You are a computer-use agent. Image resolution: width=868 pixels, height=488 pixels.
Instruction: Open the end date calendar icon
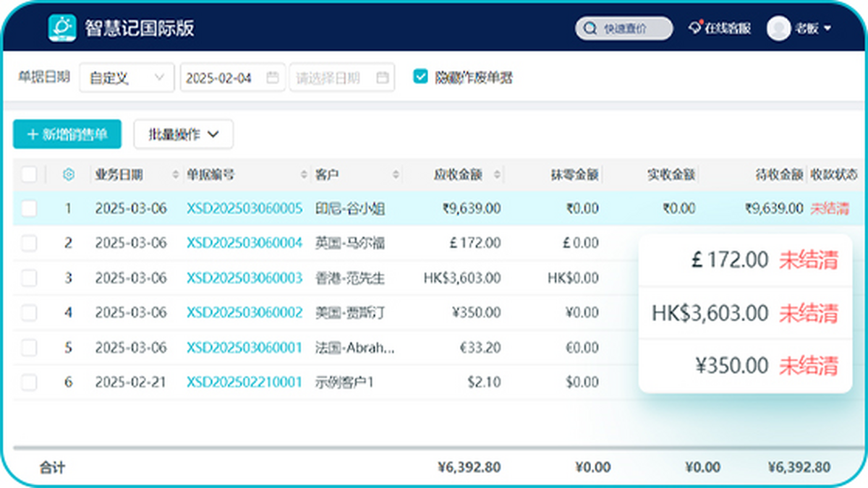382,78
